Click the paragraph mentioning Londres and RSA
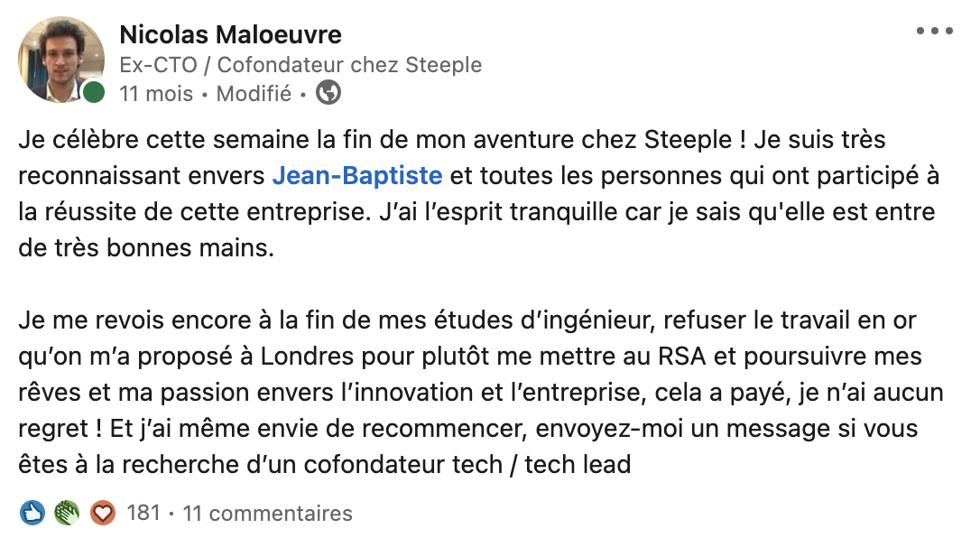This screenshot has width=980, height=538. pyautogui.click(x=481, y=393)
